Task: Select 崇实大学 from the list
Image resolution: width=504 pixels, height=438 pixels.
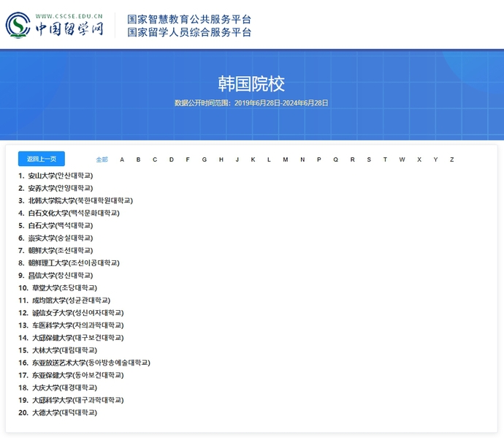Action: pos(60,238)
